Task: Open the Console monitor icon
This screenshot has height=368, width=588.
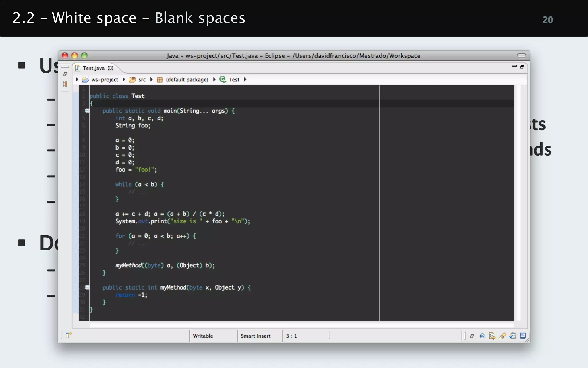Action: pos(523,336)
